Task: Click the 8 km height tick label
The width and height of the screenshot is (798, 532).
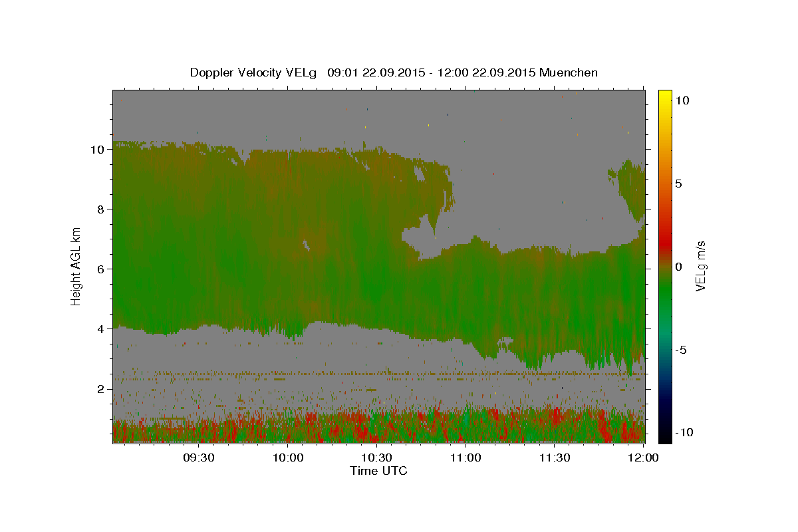Action: click(x=100, y=209)
